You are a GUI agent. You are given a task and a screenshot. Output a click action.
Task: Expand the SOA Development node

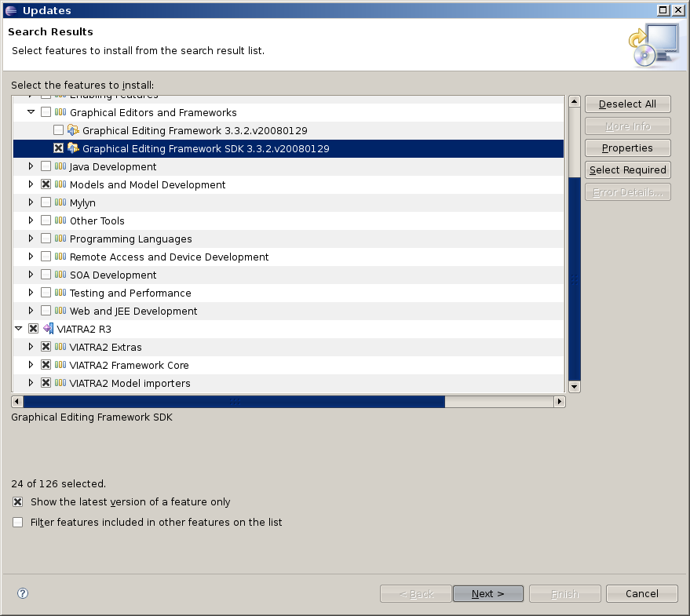pos(31,275)
